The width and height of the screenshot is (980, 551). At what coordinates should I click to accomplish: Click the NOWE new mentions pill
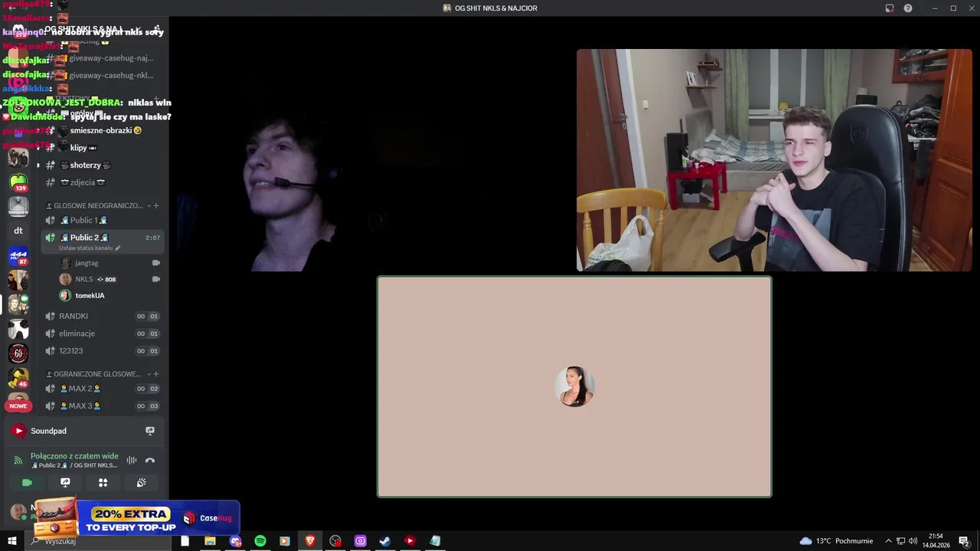coord(18,406)
